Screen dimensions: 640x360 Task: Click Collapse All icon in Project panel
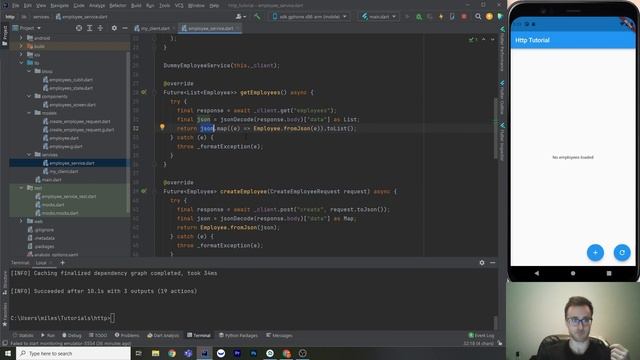[x=100, y=28]
